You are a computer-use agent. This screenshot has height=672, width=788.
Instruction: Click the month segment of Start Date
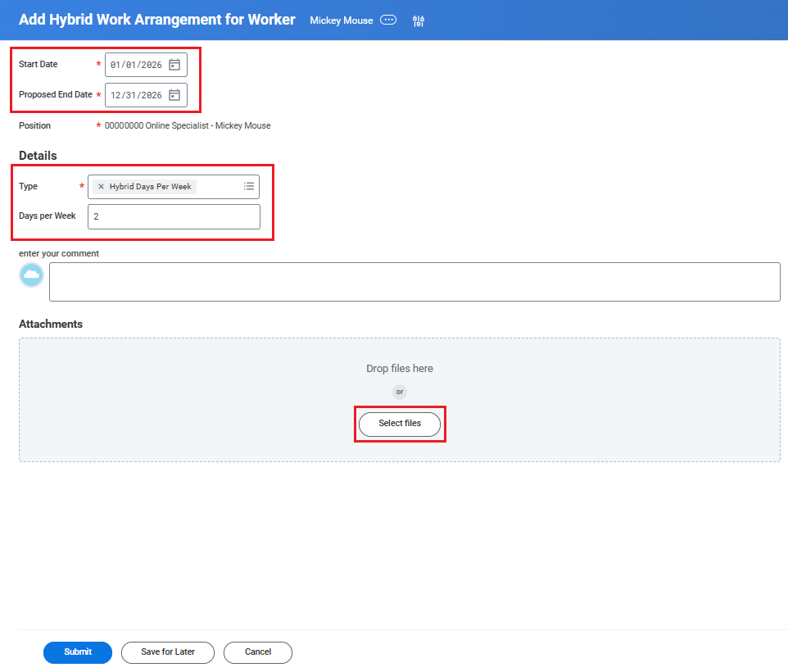click(115, 65)
